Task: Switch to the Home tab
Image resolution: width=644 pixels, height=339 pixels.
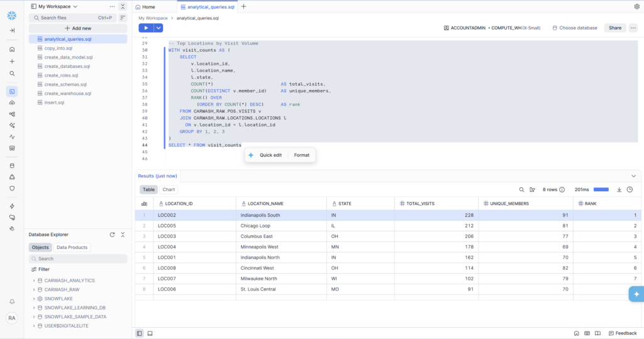Action: [x=148, y=6]
